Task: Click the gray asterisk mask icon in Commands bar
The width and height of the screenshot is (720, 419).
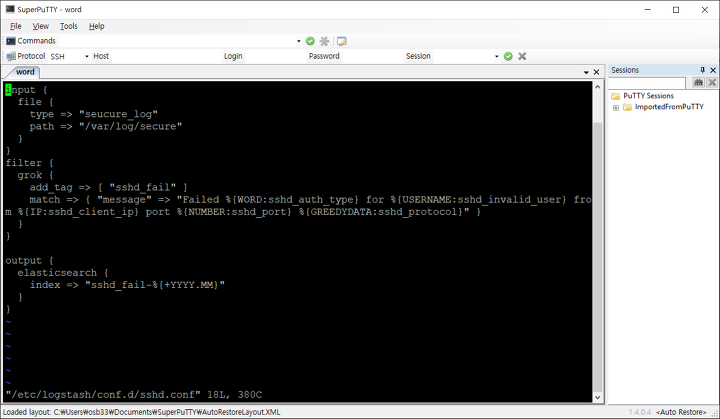Action: coord(324,41)
